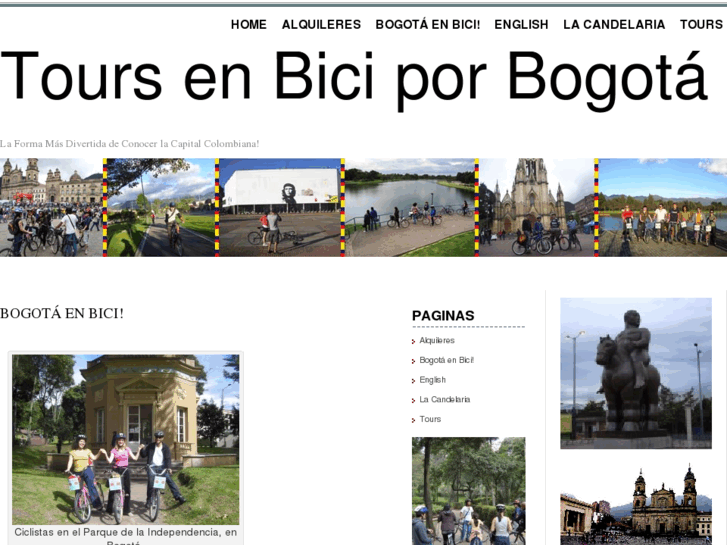This screenshot has height=545, width=727.
Task: Click the PAGINAS sidebar heading
Action: (x=443, y=316)
